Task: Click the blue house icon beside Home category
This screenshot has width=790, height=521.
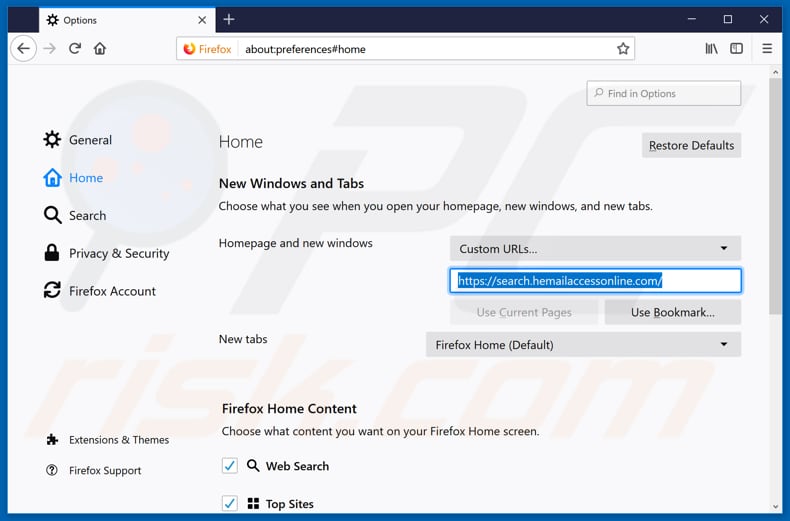Action: tap(52, 177)
